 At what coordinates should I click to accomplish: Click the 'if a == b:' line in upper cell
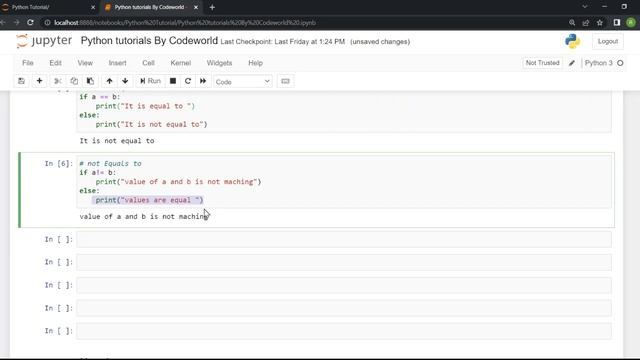(100, 97)
